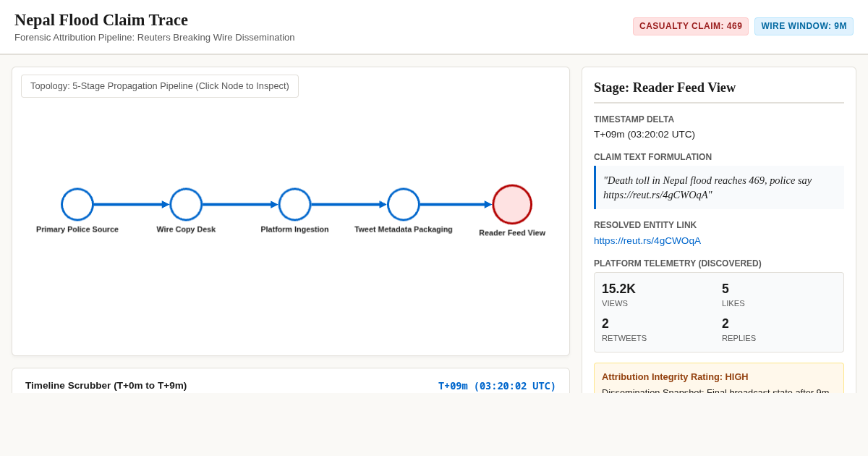This screenshot has height=456, width=868.
Task: Click the Topology 5-Stage Propagation Pipeline label
Action: click(x=160, y=86)
